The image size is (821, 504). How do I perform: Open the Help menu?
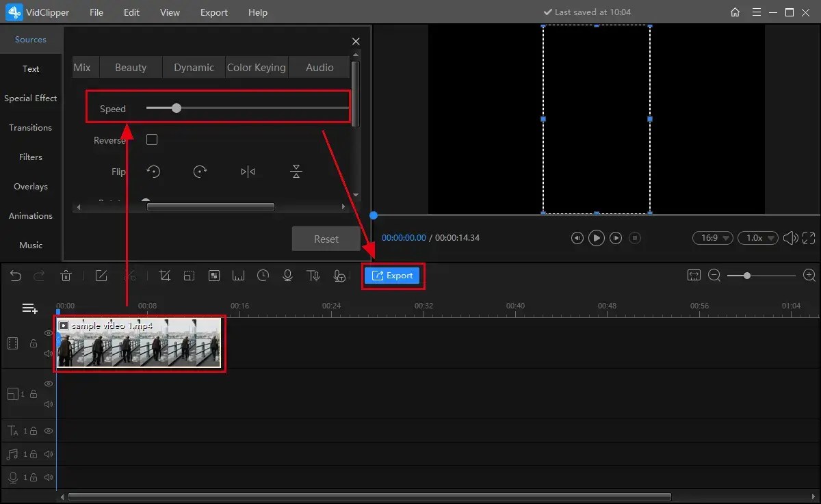257,12
